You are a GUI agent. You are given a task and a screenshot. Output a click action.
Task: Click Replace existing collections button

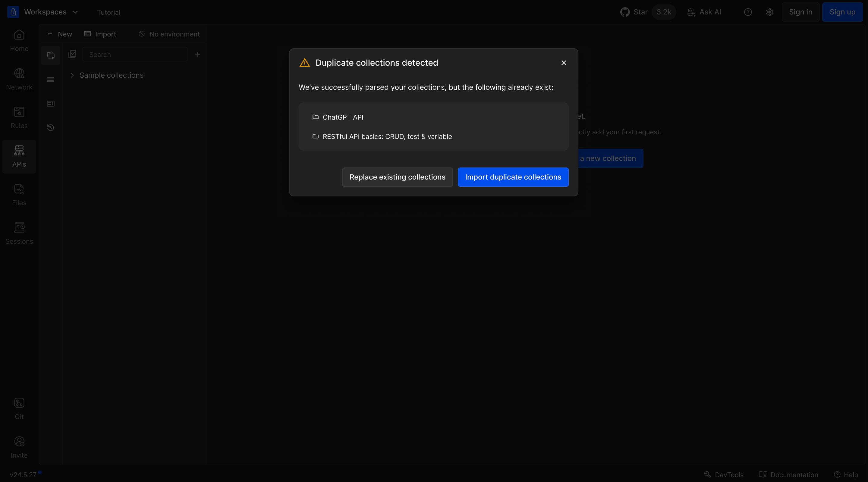click(397, 177)
